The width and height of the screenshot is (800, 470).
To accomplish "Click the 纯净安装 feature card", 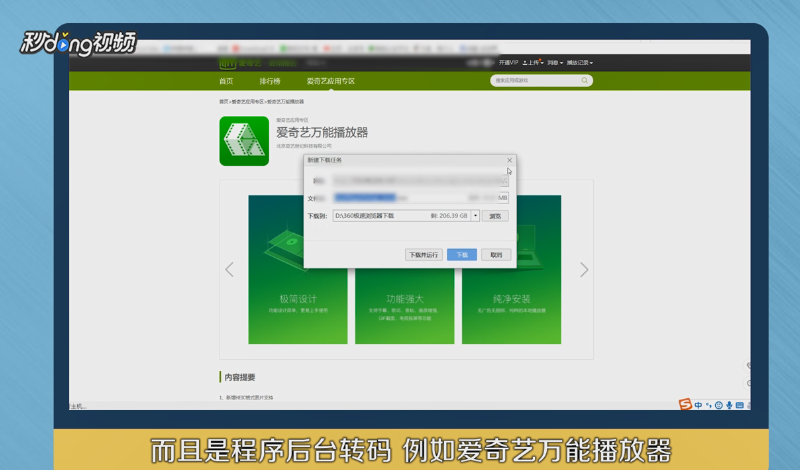I will [x=511, y=269].
